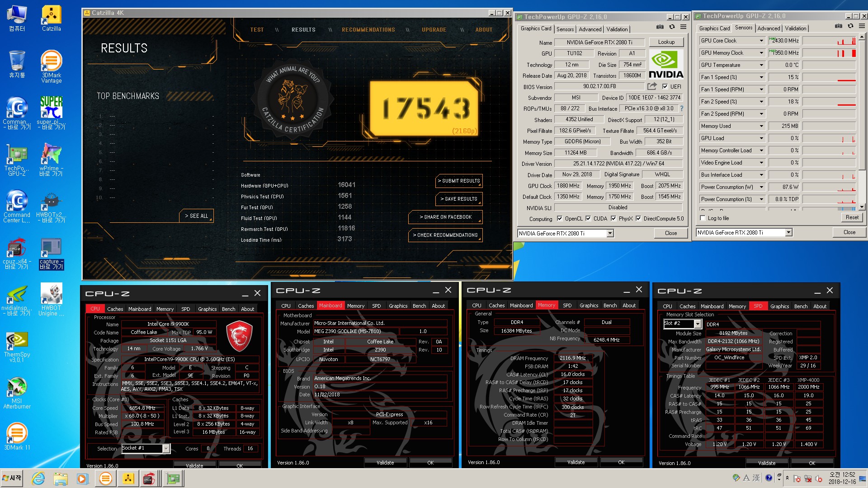868x488 pixels.
Task: Click the screenshot camera icon in left GPU-Z
Action: point(660,27)
